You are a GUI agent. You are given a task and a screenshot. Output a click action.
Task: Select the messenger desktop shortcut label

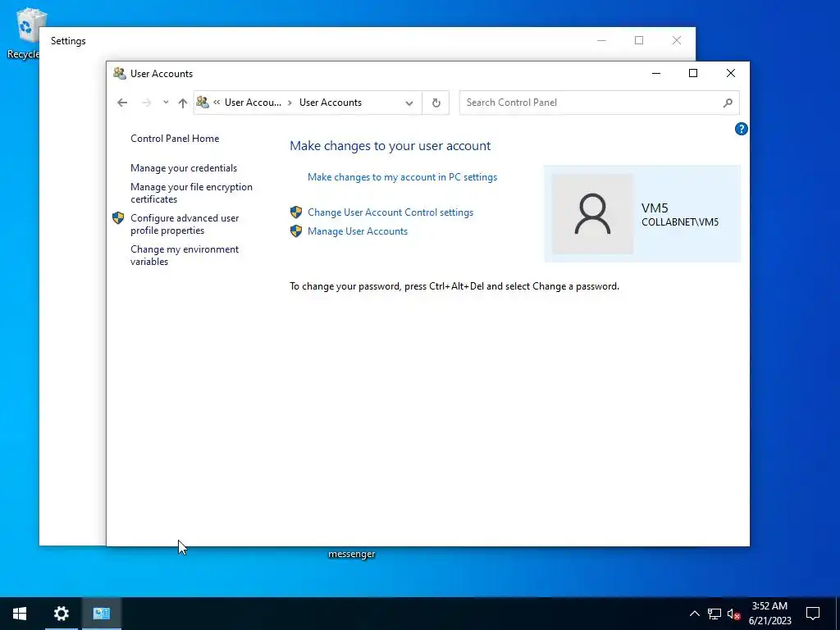coord(351,554)
